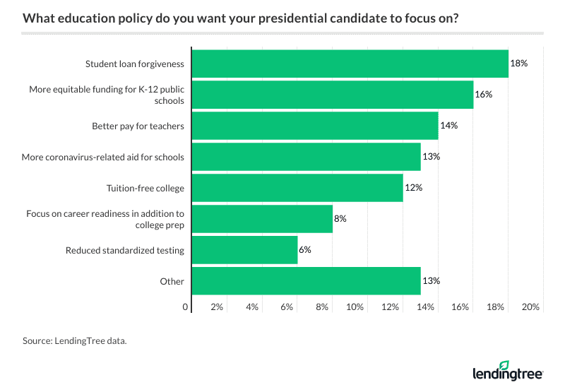
Task: Click the career readiness bar
Action: tap(261, 219)
